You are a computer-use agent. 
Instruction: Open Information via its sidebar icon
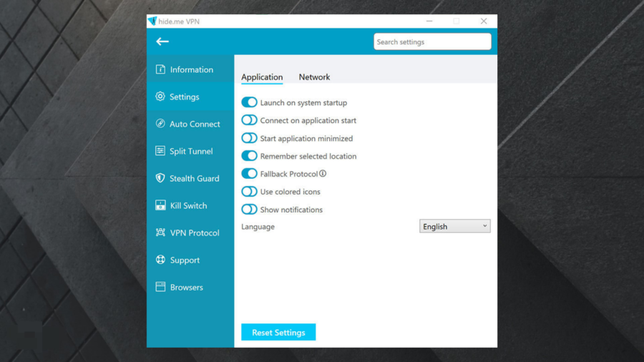160,69
